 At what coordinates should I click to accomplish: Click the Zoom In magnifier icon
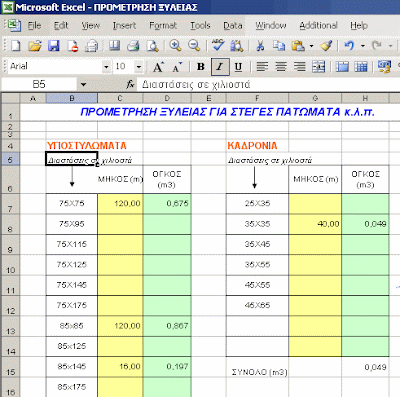(175, 45)
